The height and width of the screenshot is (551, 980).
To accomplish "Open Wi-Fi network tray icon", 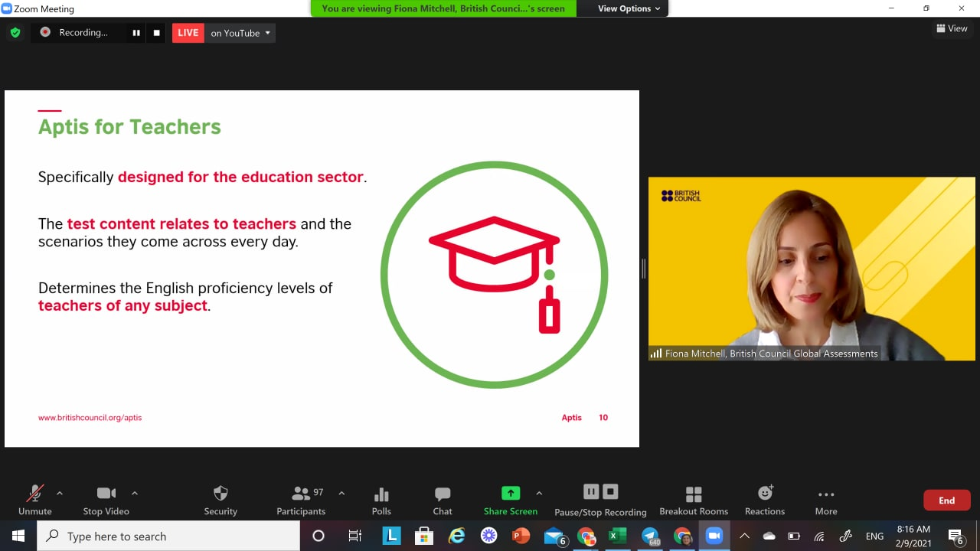I will [819, 536].
